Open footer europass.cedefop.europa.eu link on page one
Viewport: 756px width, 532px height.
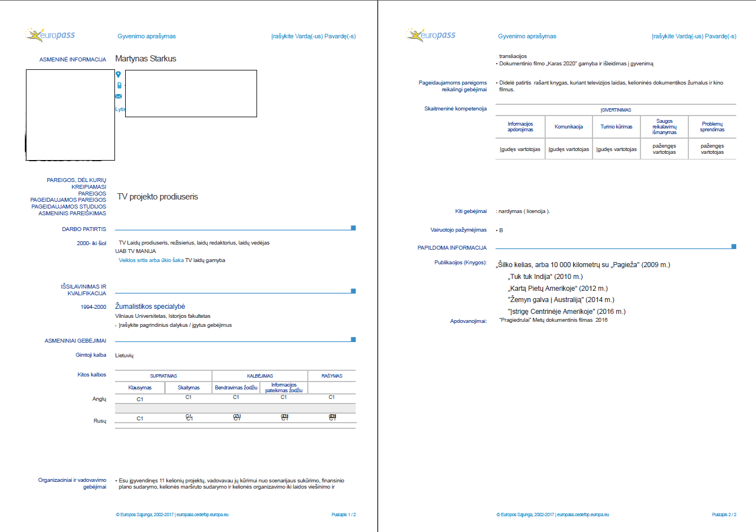(202, 515)
